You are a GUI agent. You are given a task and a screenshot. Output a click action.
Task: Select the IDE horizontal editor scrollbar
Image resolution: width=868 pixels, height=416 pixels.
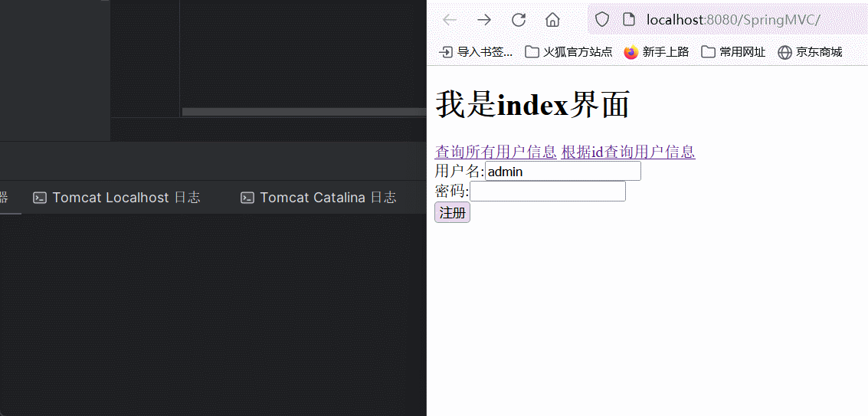[304, 112]
